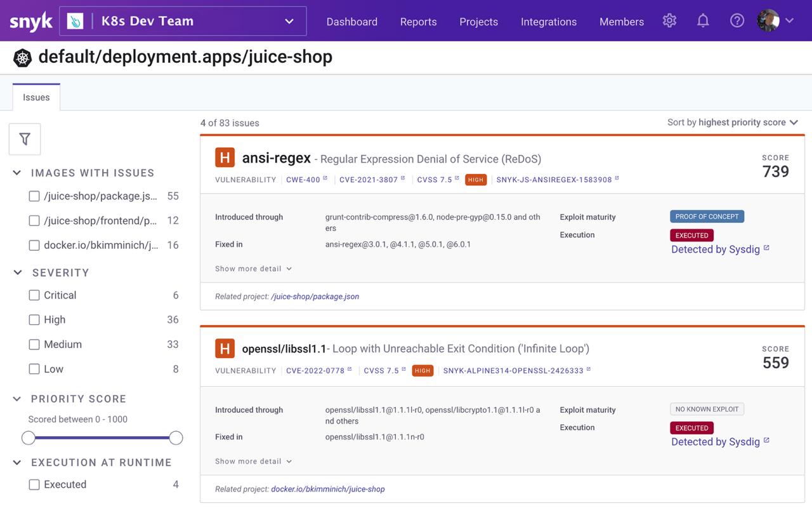The height and width of the screenshot is (508, 812).
Task: Open the notifications bell
Action: [703, 21]
